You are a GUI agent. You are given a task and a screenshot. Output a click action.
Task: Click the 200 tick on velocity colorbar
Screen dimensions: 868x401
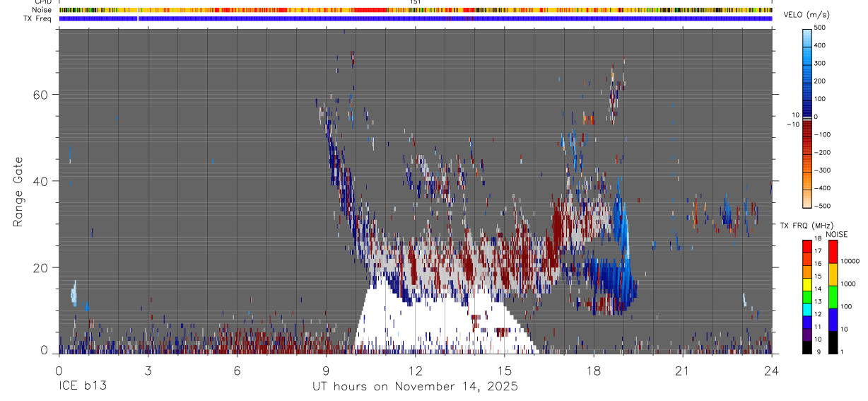820,81
